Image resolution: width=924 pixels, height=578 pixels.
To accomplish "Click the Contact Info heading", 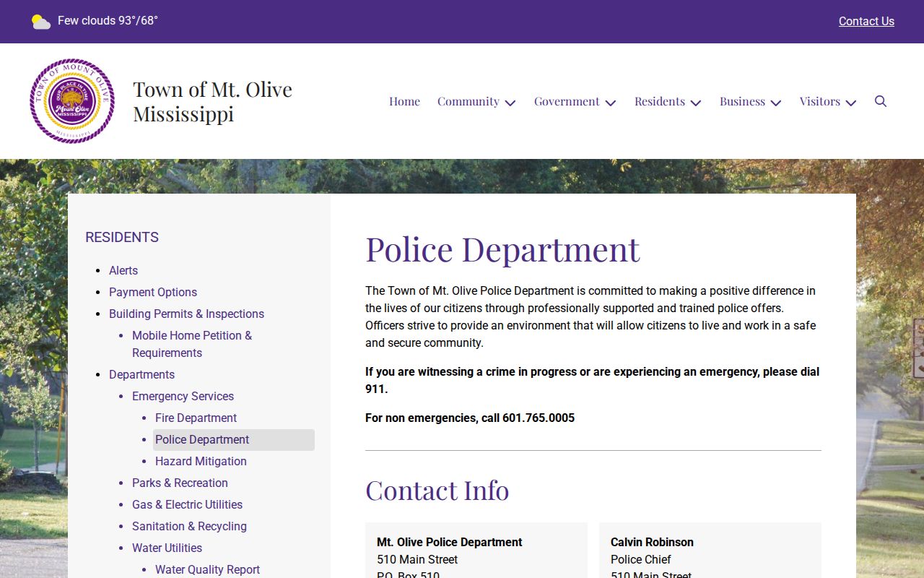I will point(437,490).
